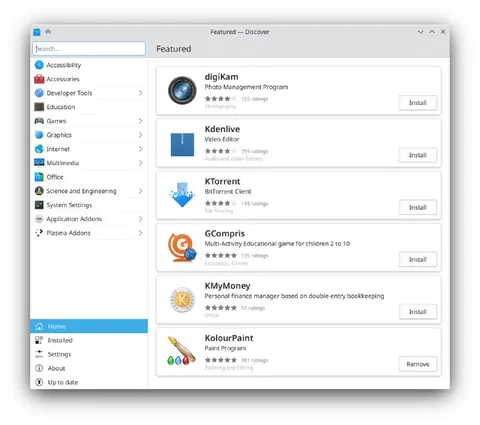Open the Office category

pyautogui.click(x=89, y=177)
